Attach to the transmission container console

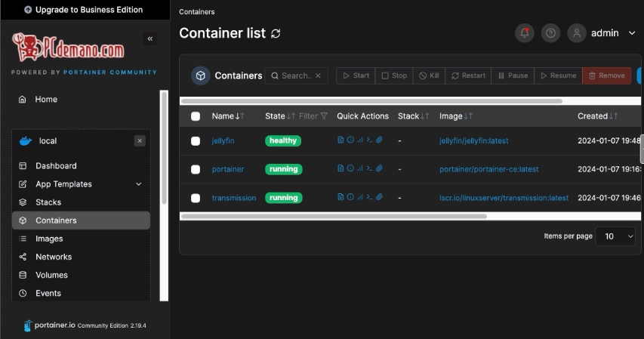[379, 197]
